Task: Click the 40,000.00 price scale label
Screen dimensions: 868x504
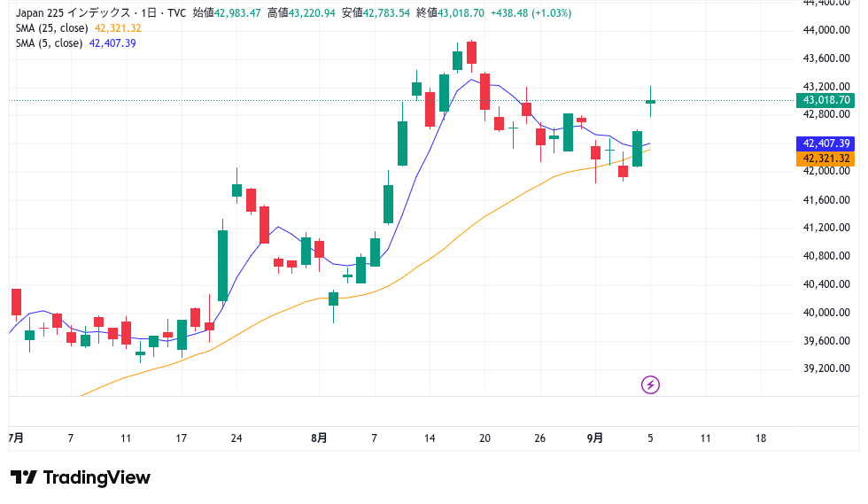Action: coord(825,313)
